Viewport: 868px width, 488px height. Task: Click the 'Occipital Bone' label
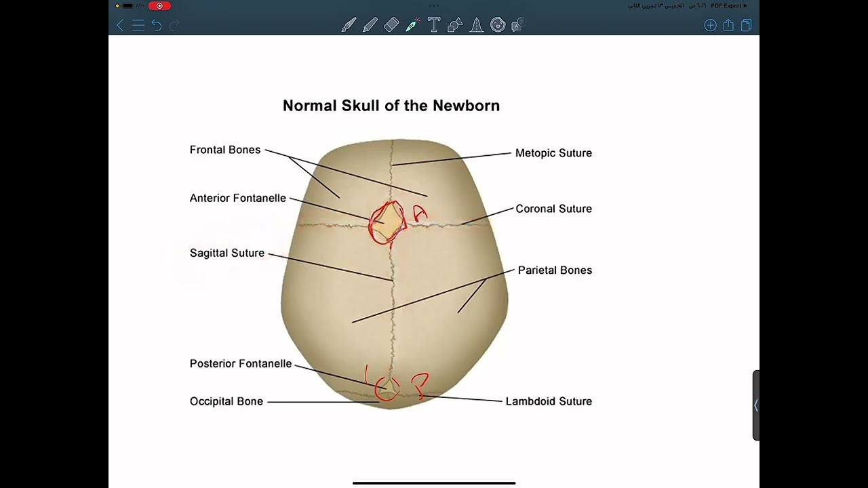[x=226, y=401]
